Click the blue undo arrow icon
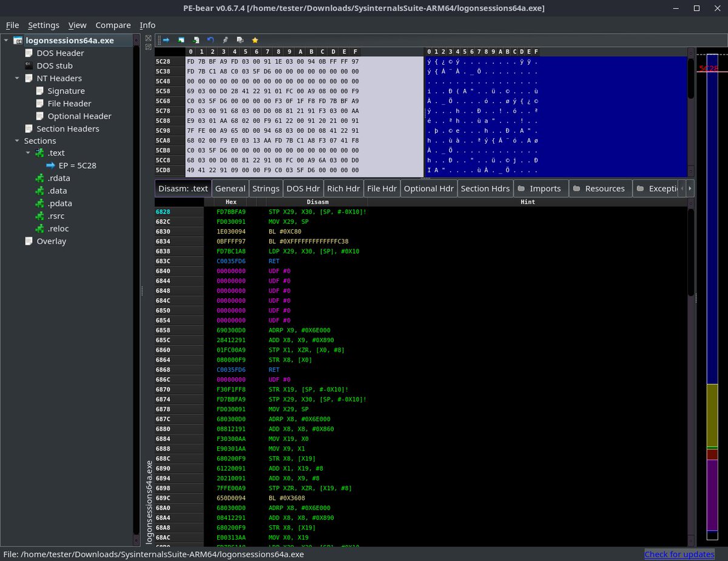 211,40
